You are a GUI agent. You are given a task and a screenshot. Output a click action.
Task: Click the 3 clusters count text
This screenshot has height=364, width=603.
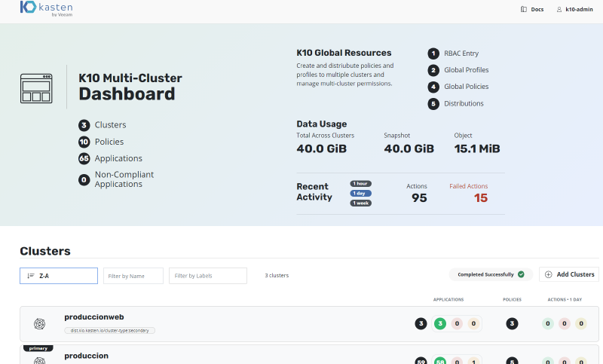[277, 276]
